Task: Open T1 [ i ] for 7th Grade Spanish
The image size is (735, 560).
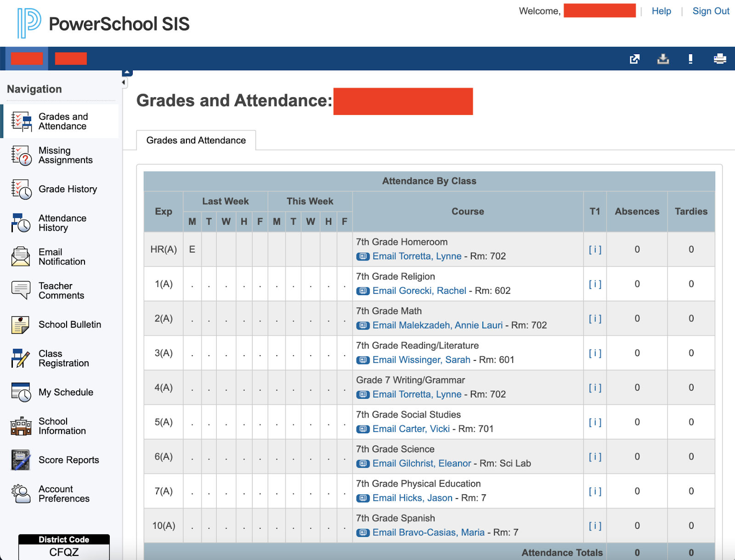Action: tap(595, 526)
